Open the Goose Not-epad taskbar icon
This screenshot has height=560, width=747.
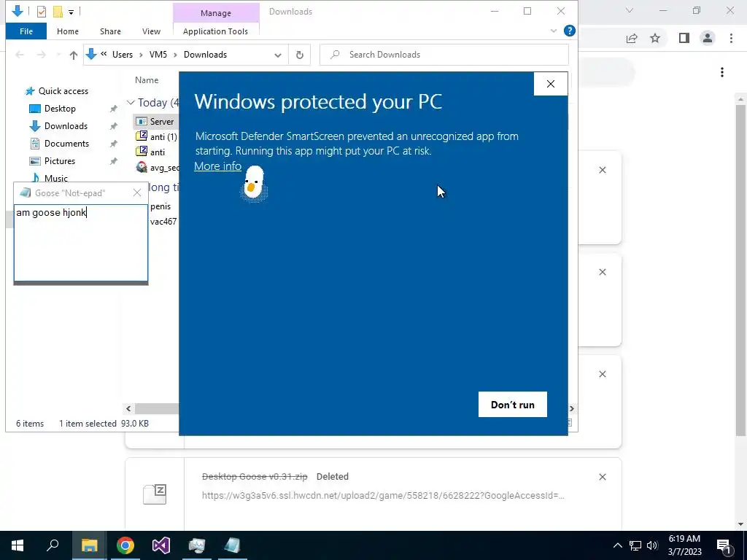click(233, 545)
